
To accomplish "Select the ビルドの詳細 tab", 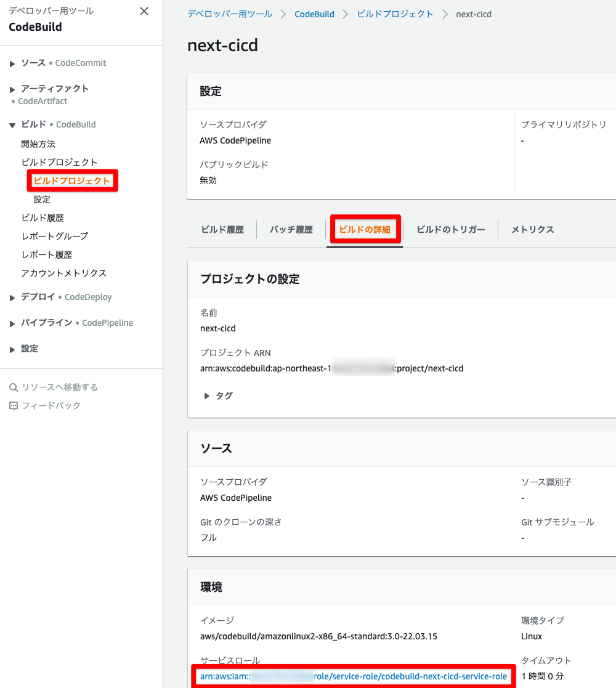I will tap(365, 230).
